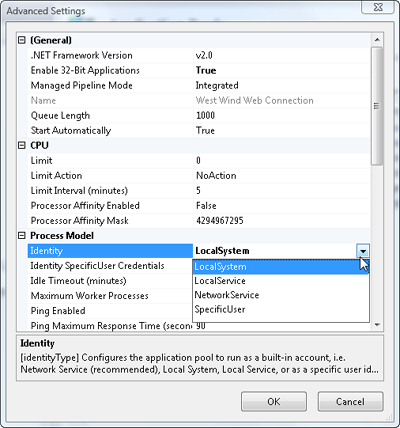
Task: Click the Limit Action value NoAction
Action: [216, 176]
